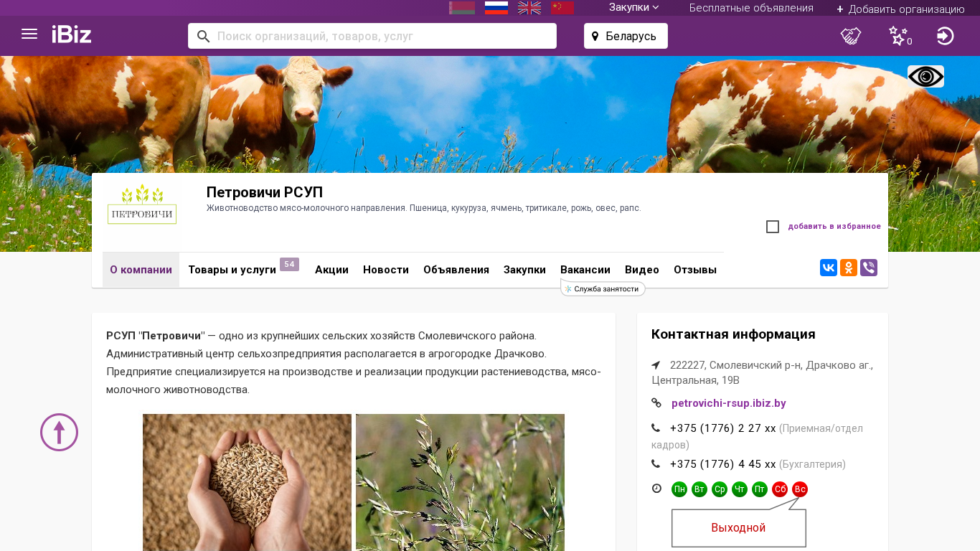Select Monday (Пн) schedule circle
This screenshot has height=551, width=980.
(x=679, y=489)
